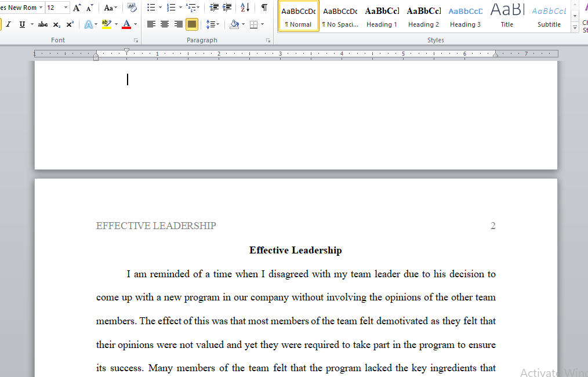Click the first line indent marker on ruler
Image resolution: width=588 pixels, height=377 pixels.
coord(127,50)
